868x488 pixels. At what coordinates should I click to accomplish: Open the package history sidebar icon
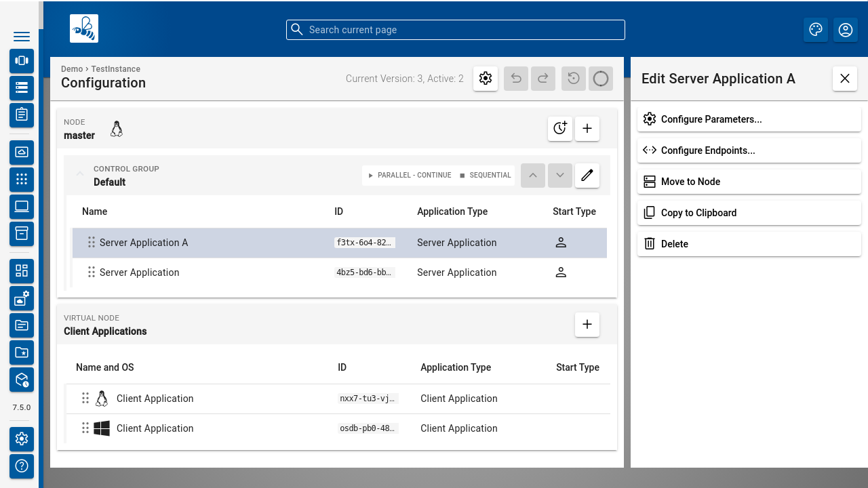coord(22,380)
